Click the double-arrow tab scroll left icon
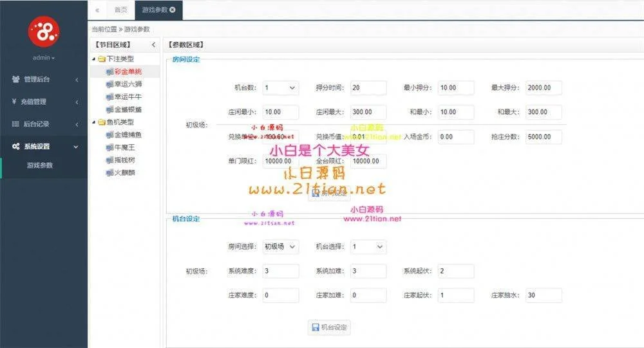Screen dimensions: 644x348 click(97, 10)
